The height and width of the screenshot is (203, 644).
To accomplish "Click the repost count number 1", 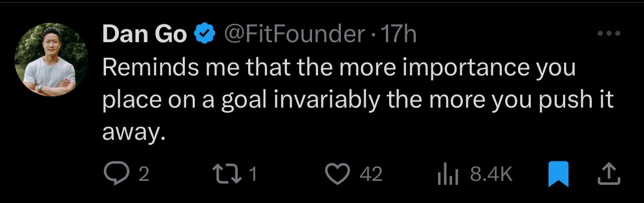I will point(253,174).
